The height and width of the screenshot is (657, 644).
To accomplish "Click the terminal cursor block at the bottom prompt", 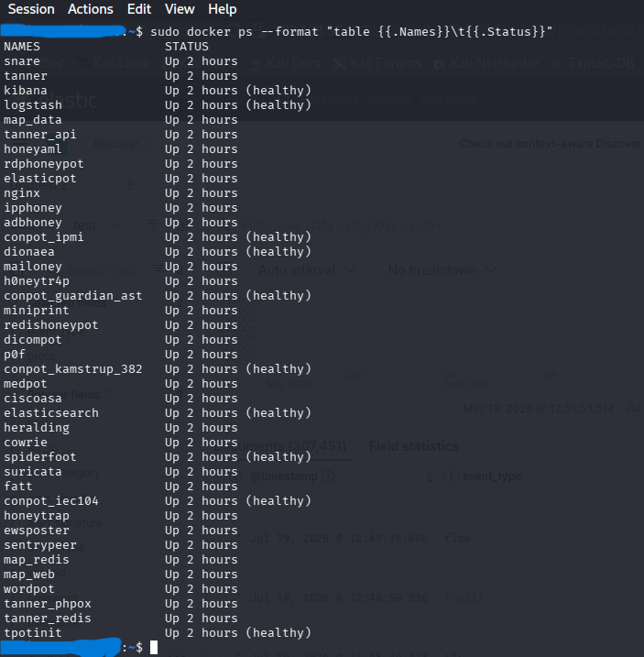I will 154,647.
